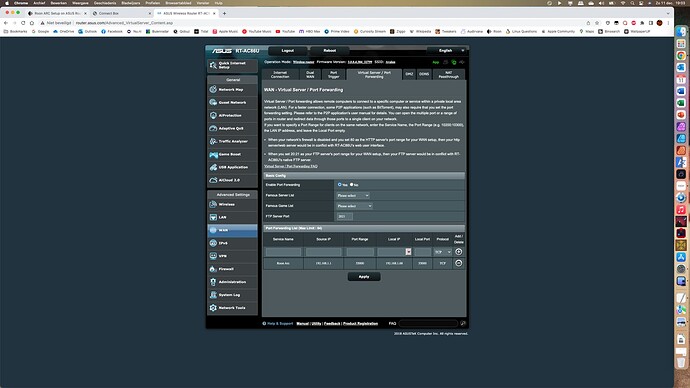Delete the Roon Arc forwarding rule (minus icon)
690x388 pixels.
point(459,263)
